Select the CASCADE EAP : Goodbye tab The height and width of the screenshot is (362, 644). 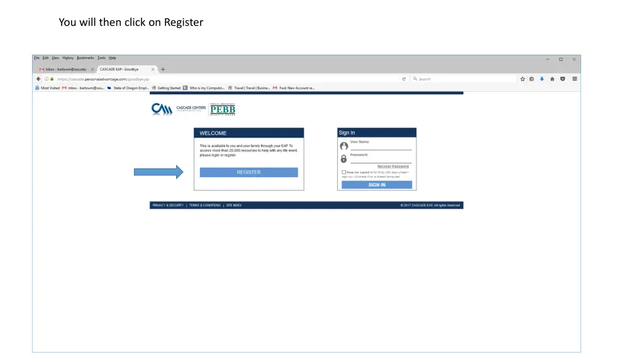pyautogui.click(x=126, y=69)
